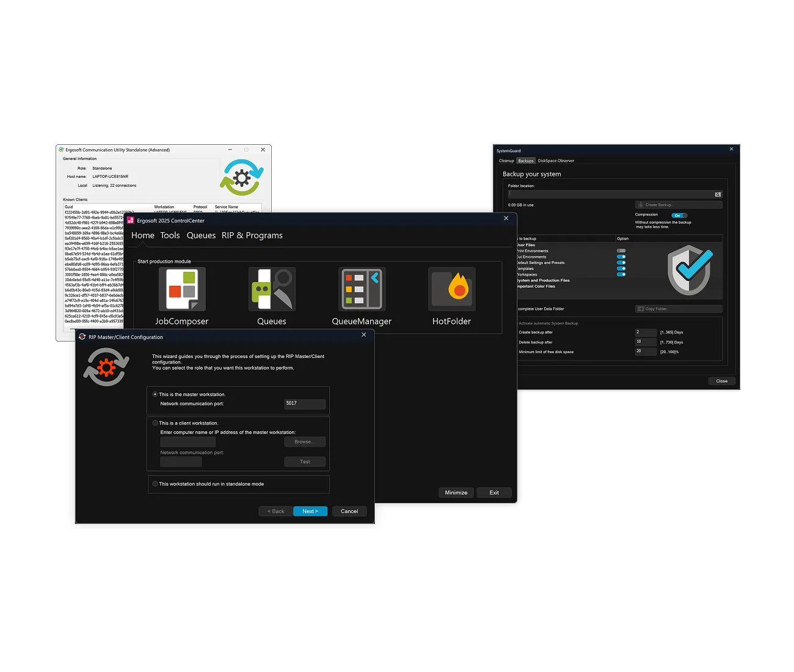Switch to DiskSpace Observer tab

pos(556,161)
